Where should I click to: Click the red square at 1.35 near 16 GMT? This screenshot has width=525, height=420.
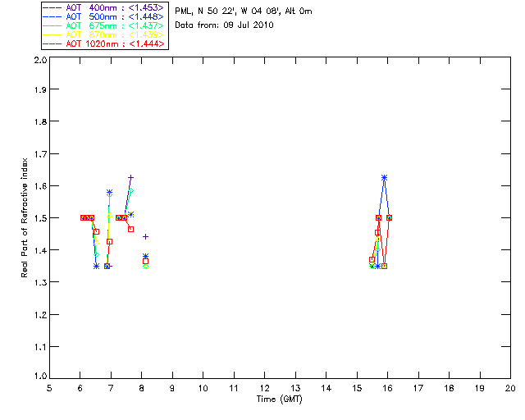(385, 267)
